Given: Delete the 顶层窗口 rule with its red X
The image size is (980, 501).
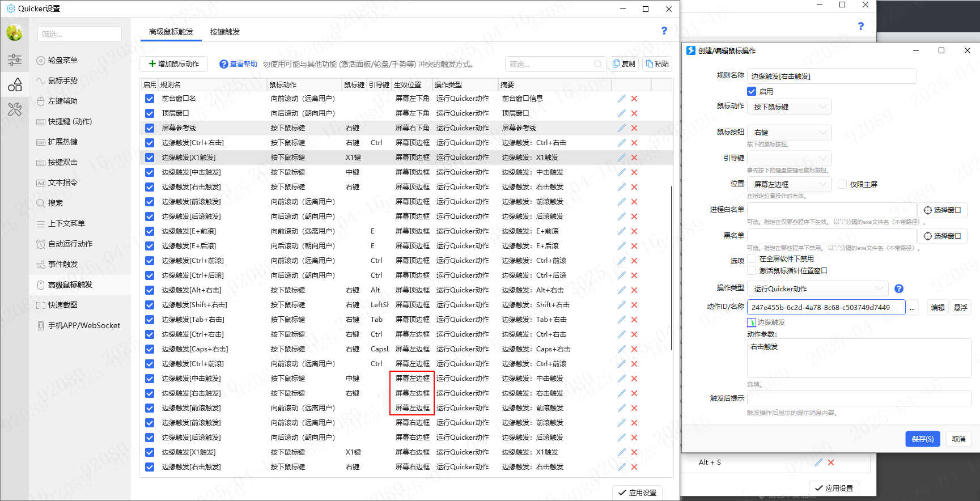Looking at the screenshot, I should coord(634,113).
